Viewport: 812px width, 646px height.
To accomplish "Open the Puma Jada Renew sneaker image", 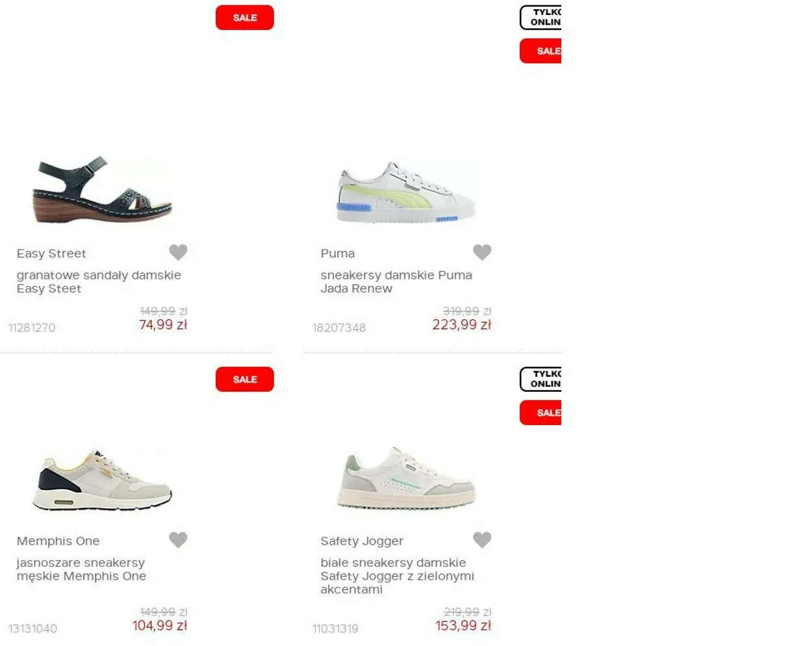I will 406,192.
